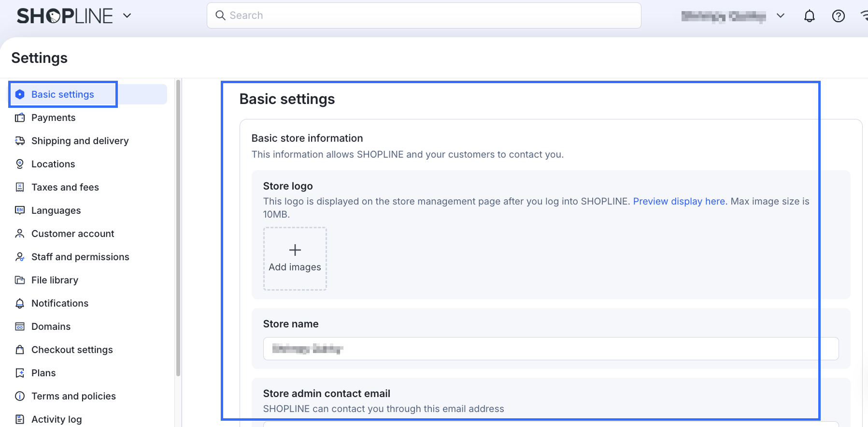The height and width of the screenshot is (427, 868).
Task: Click the File library folder icon
Action: click(20, 280)
